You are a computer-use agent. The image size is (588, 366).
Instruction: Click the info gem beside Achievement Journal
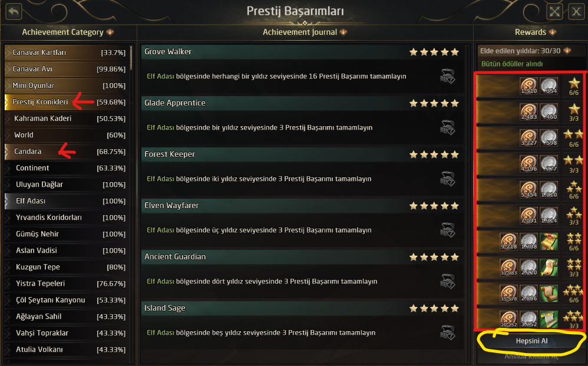[x=343, y=32]
